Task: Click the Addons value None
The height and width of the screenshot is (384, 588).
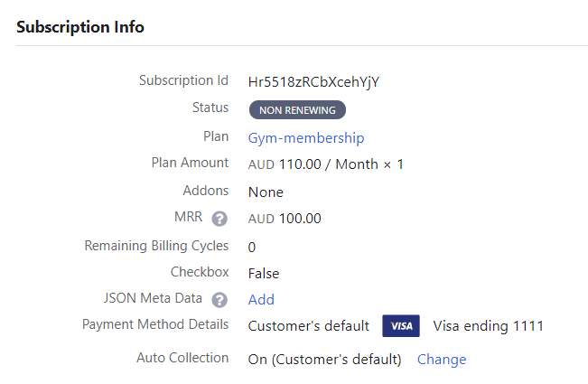Action: (266, 192)
